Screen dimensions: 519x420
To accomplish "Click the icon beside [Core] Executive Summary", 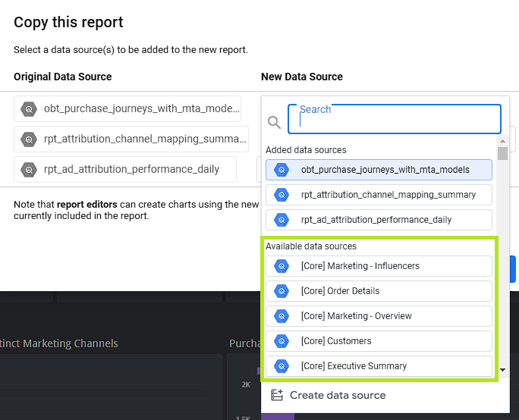I will click(282, 366).
